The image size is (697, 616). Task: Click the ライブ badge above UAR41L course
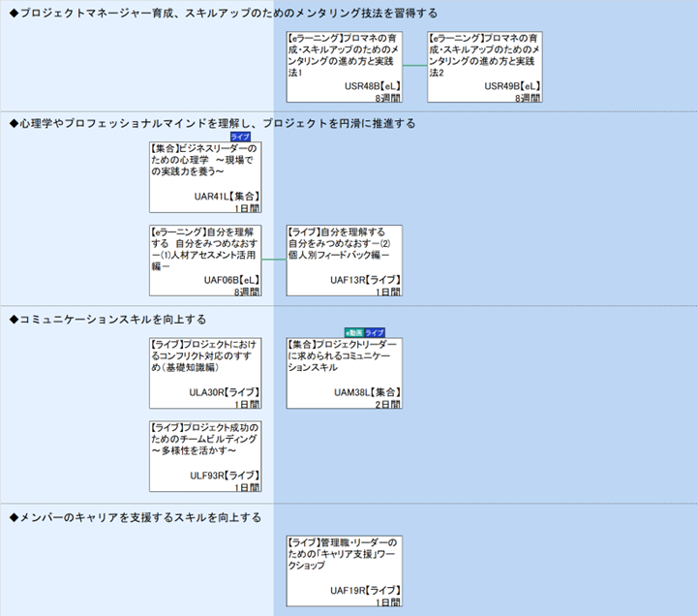(x=240, y=137)
